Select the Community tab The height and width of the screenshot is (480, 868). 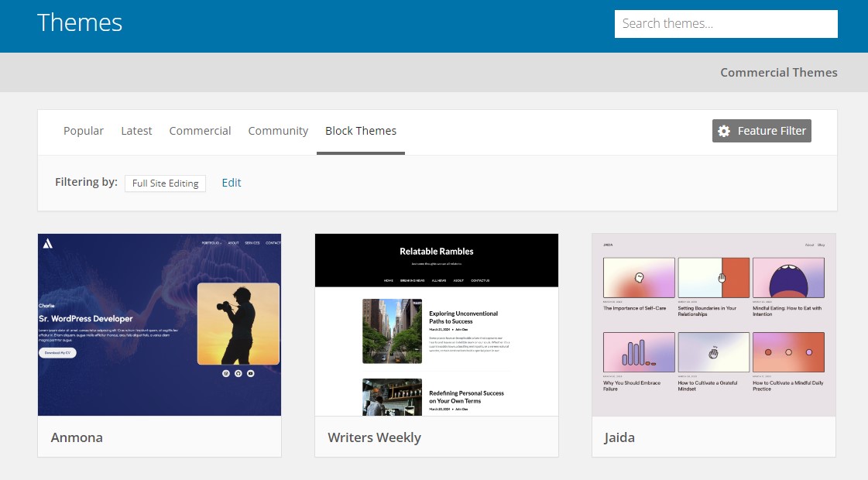click(x=278, y=131)
